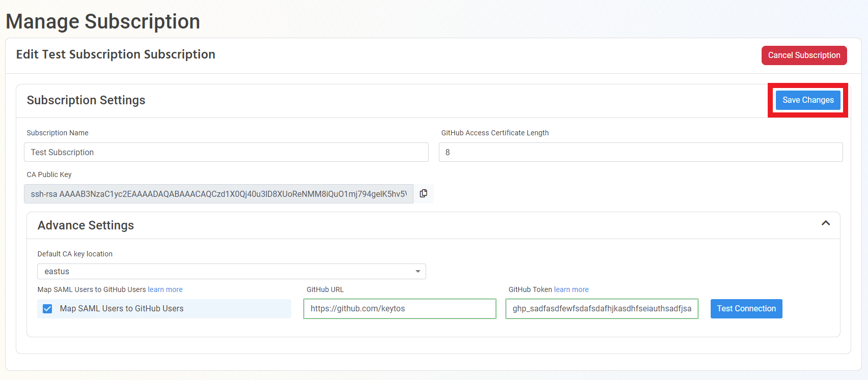
Task: Click the Default CA key location label
Action: click(x=75, y=254)
